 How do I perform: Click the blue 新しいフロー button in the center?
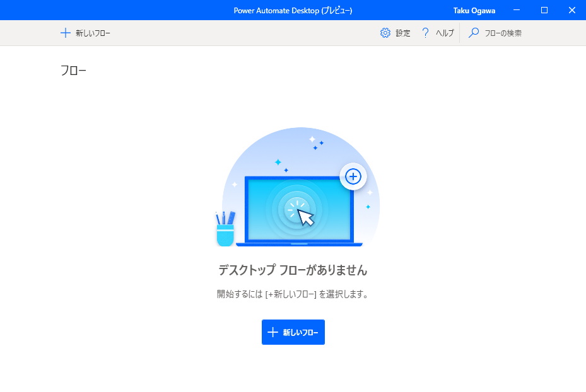tap(293, 332)
